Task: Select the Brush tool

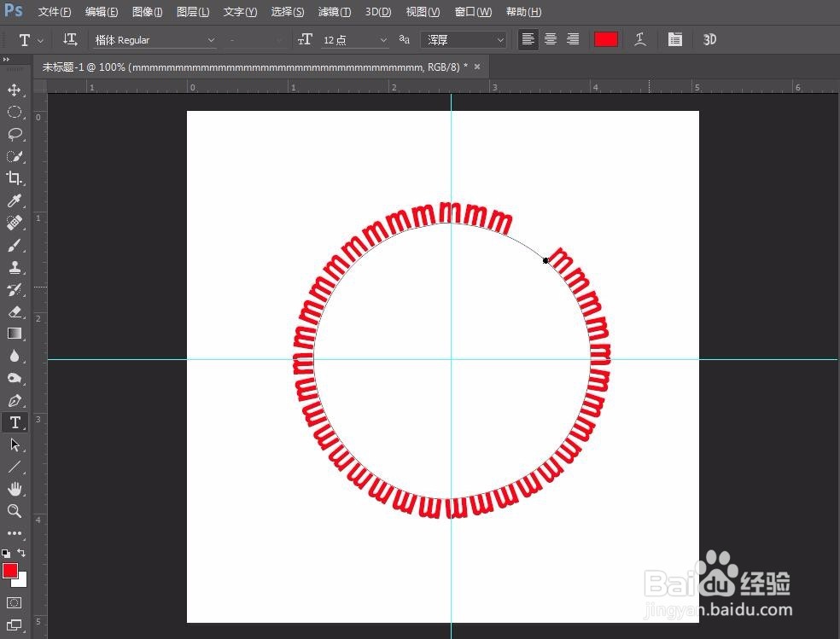Action: pos(15,245)
